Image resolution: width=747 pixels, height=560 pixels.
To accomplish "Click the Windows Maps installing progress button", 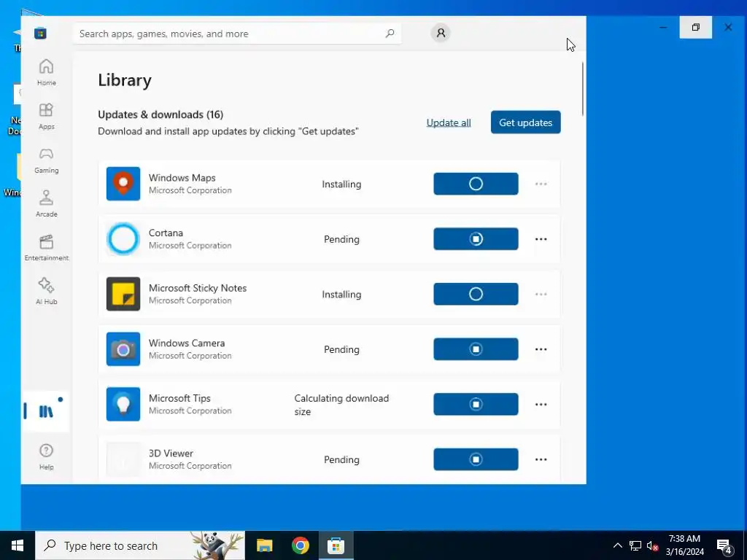I will click(x=476, y=184).
